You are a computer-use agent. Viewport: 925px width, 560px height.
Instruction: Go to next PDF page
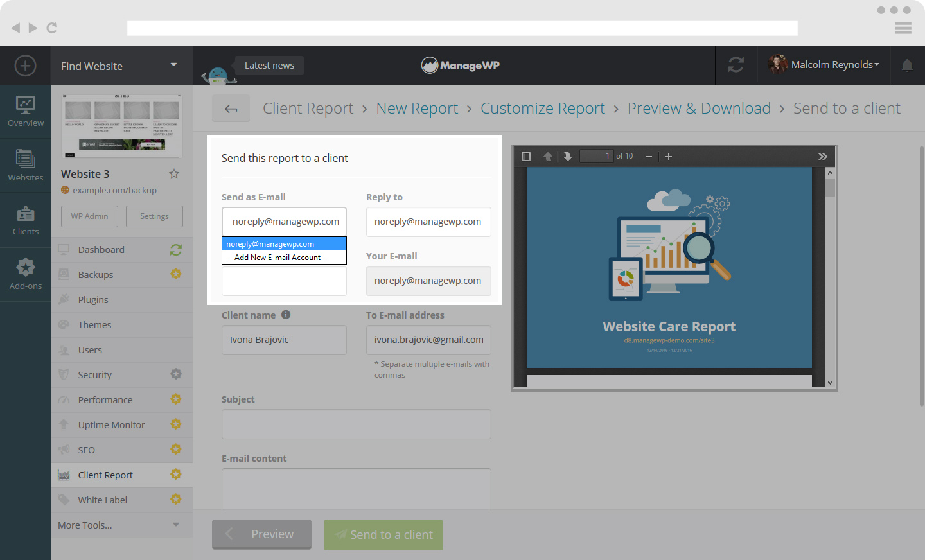click(x=567, y=156)
